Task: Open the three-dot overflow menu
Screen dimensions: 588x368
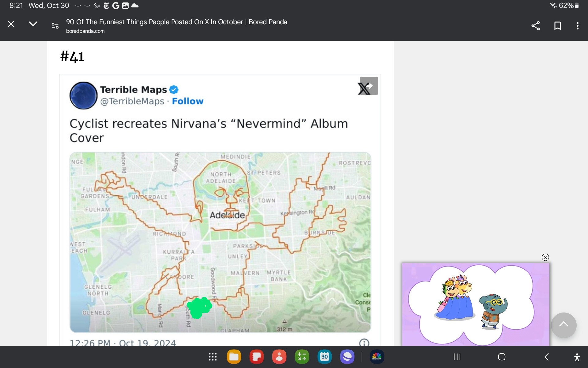Action: 577,26
